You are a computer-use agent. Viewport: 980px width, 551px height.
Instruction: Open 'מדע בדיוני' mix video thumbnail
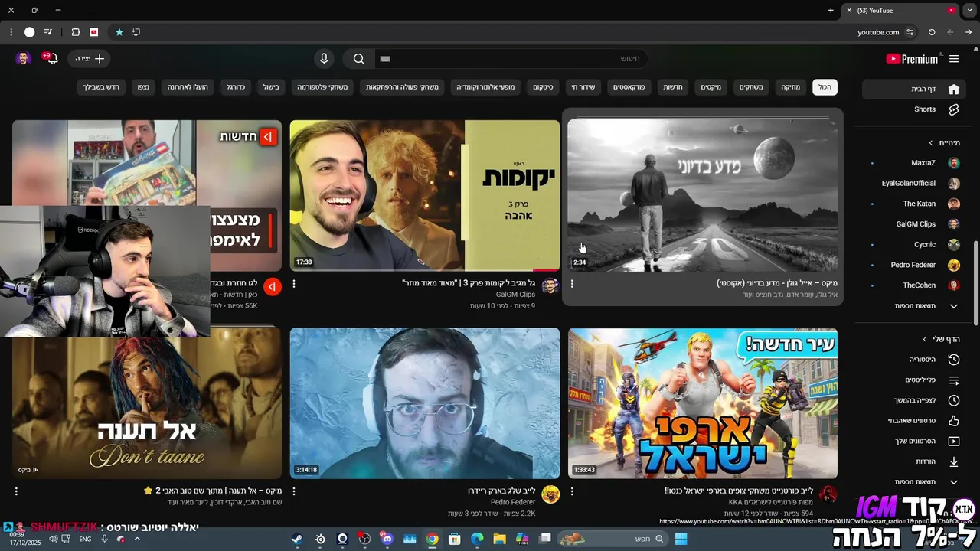(703, 195)
